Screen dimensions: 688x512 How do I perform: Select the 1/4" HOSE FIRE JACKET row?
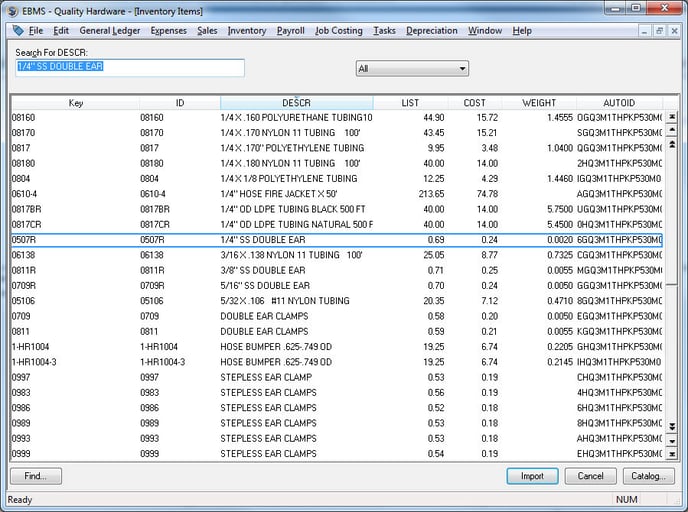point(280,194)
